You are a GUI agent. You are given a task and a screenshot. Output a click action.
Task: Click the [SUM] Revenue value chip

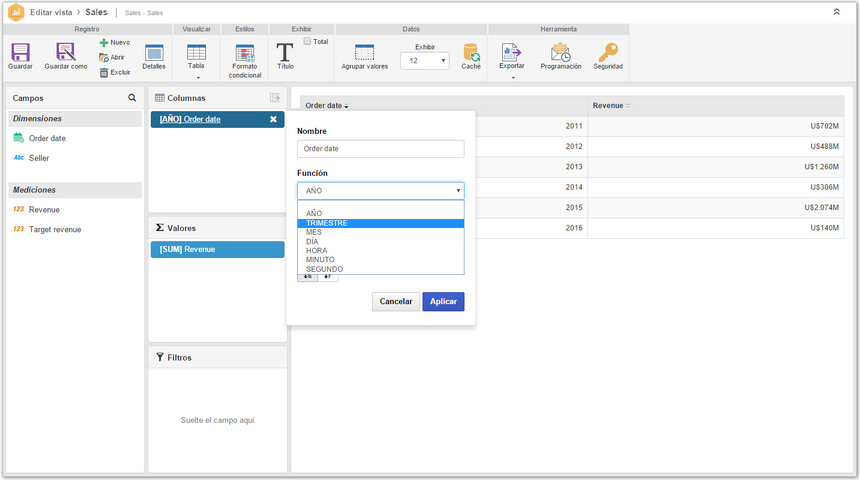pyautogui.click(x=218, y=250)
